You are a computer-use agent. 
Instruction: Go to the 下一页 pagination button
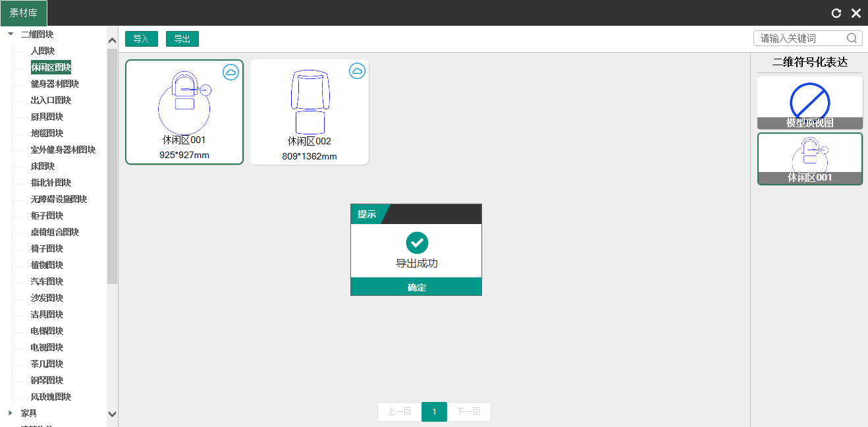pos(469,411)
